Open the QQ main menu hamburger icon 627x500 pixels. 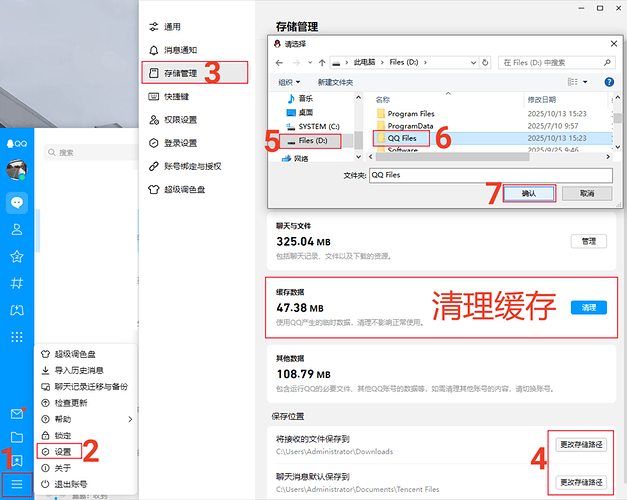click(17, 484)
